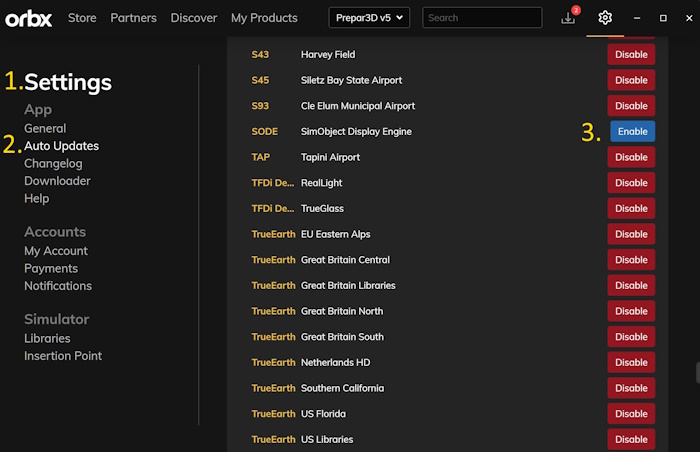Expand the Prepar3D v5 simulator dropdown
Screen dimensions: 700x452
tap(369, 18)
